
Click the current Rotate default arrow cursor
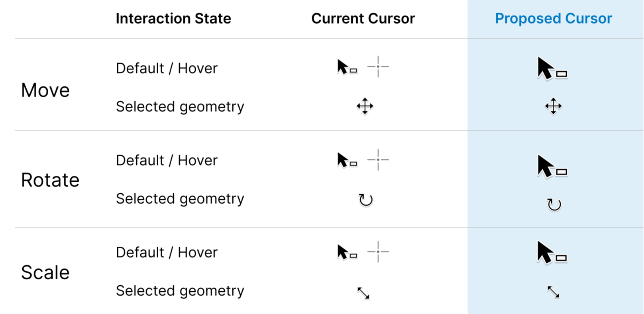coord(347,160)
